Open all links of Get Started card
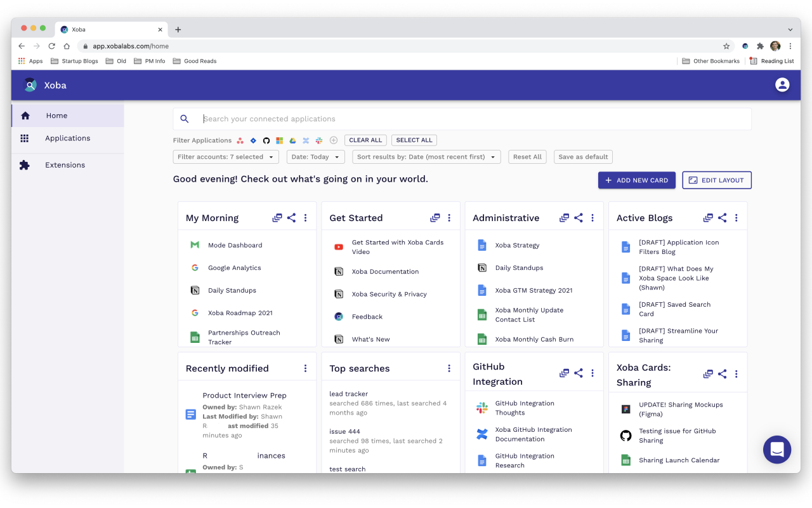The height and width of the screenshot is (508, 812). tap(435, 218)
